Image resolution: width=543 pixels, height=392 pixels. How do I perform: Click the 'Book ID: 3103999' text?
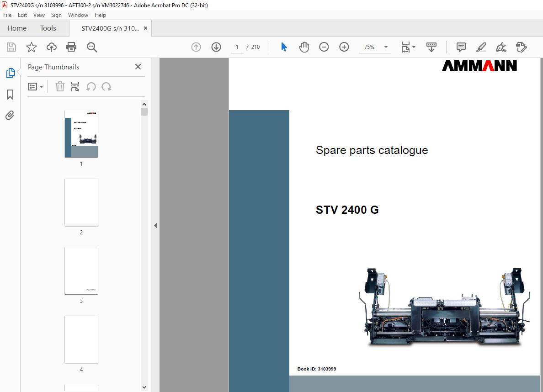316,369
